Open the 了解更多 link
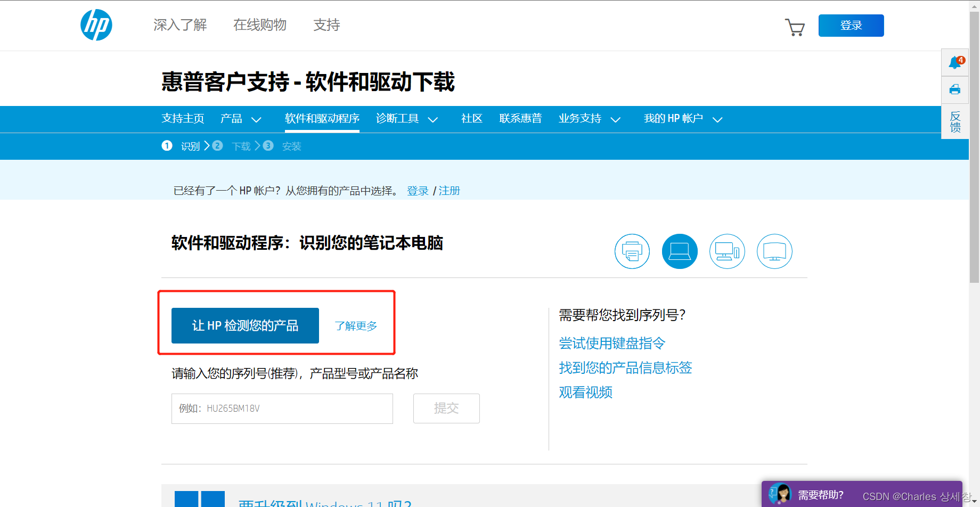The width and height of the screenshot is (980, 507). 356,326
